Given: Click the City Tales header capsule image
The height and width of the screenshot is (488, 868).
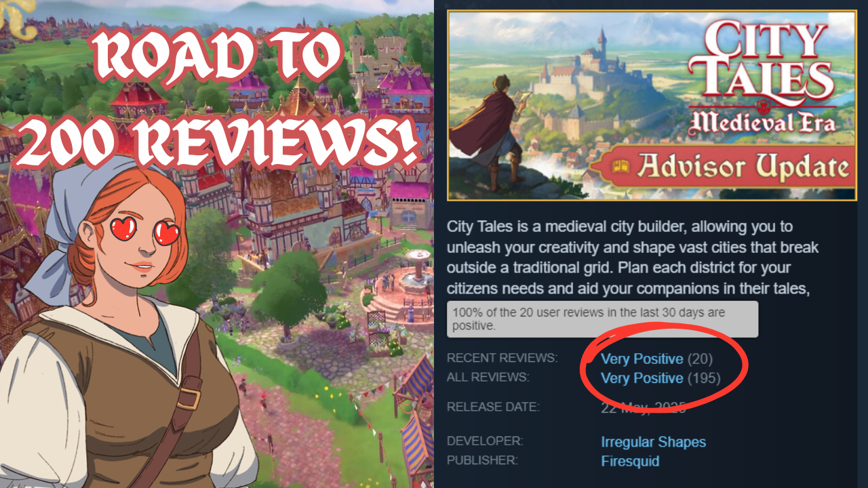Looking at the screenshot, I should click(652, 105).
